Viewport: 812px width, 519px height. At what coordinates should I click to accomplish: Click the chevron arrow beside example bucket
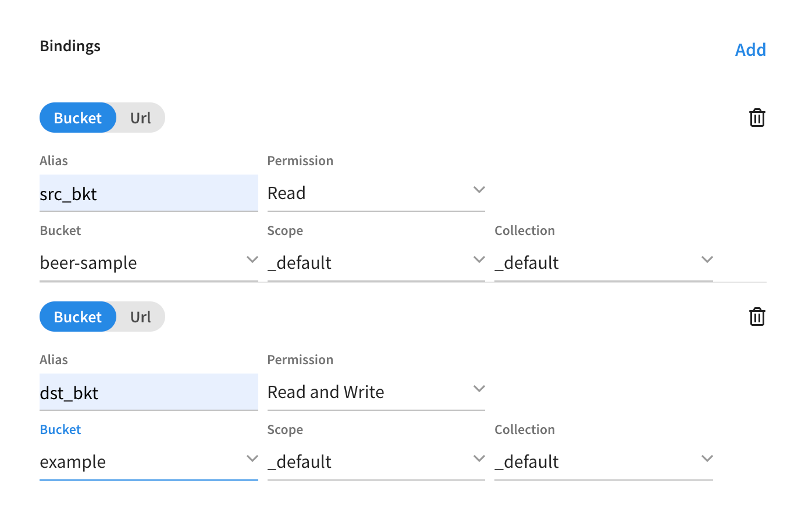point(252,458)
